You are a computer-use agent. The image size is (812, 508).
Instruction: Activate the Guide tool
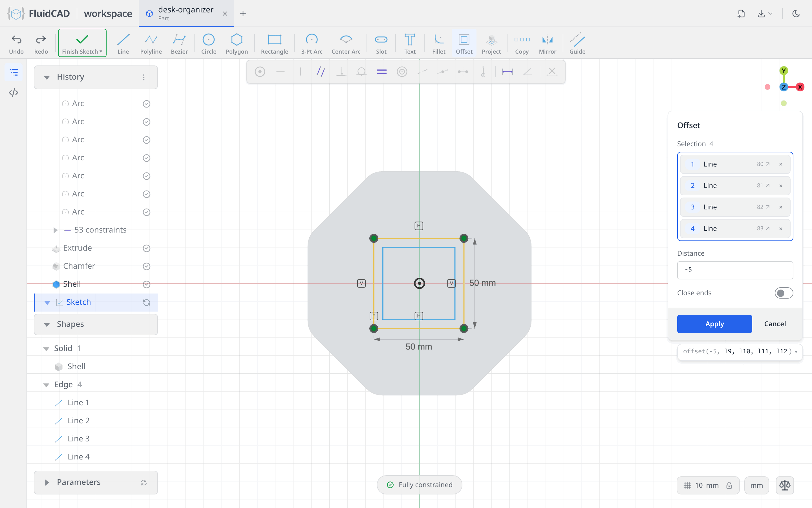point(577,44)
